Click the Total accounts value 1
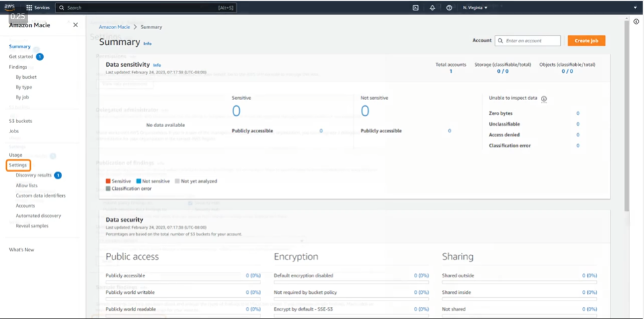 [450, 71]
